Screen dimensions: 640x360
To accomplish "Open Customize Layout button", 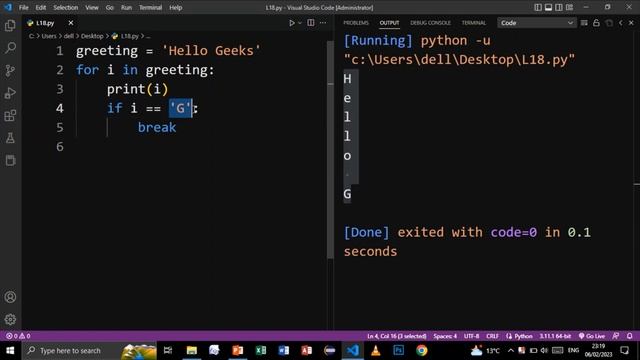I will coord(569,7).
